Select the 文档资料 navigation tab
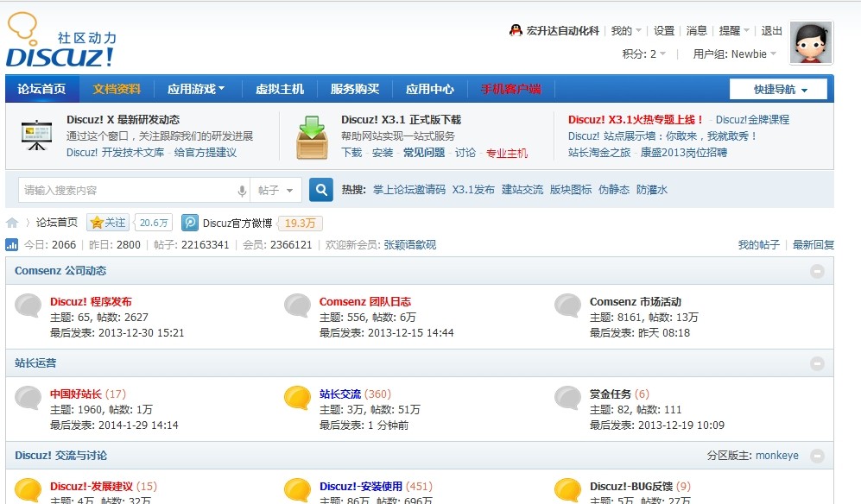Image resolution: width=861 pixels, height=504 pixels. point(117,89)
